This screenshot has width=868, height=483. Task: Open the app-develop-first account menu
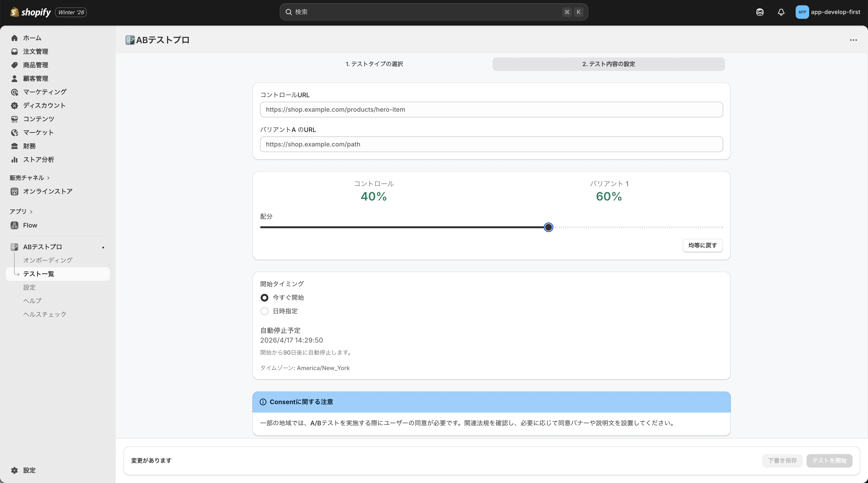pyautogui.click(x=827, y=12)
